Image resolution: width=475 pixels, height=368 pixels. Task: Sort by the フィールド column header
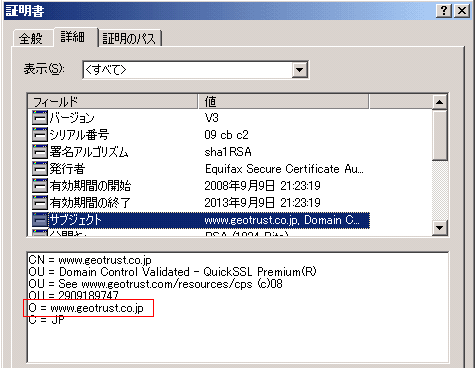tap(113, 102)
